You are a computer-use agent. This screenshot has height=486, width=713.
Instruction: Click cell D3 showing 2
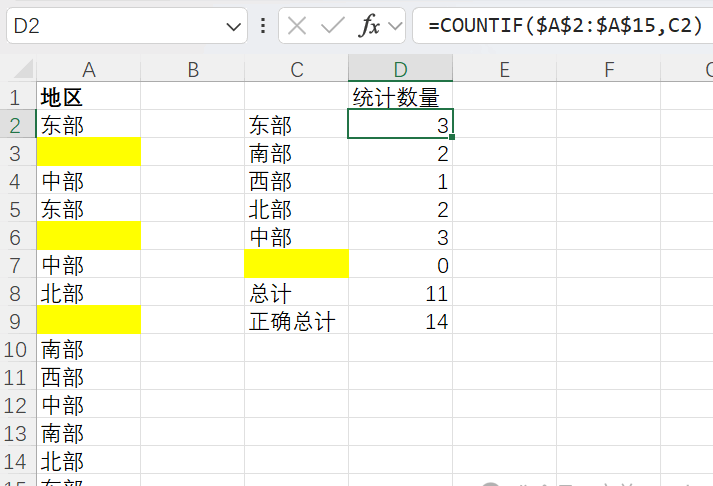(401, 154)
